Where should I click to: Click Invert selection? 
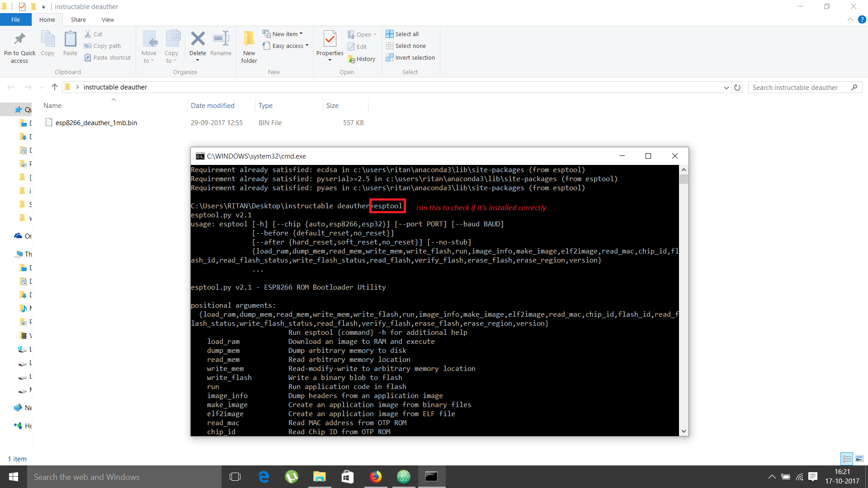point(410,57)
